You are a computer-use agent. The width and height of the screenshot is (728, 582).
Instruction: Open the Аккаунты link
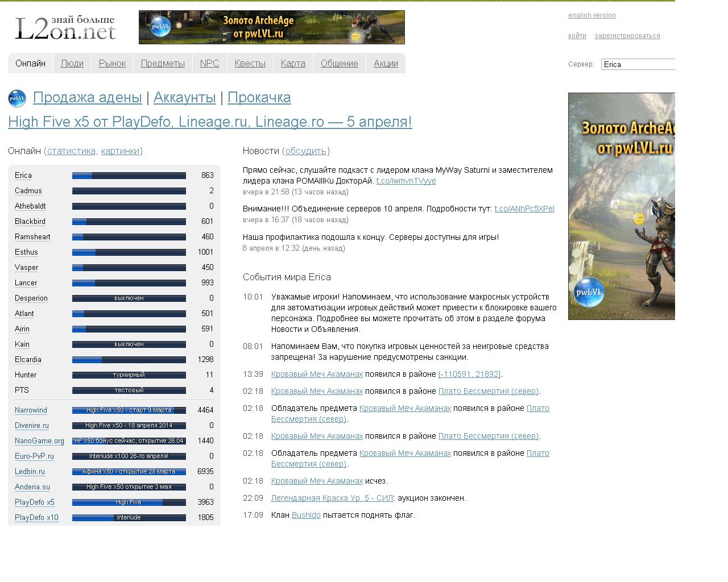point(185,98)
